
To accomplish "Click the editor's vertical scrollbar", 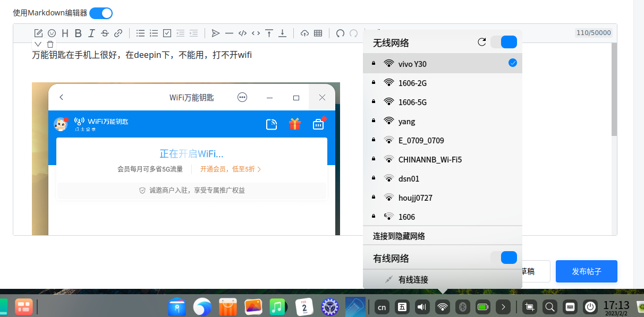I will coord(614,89).
